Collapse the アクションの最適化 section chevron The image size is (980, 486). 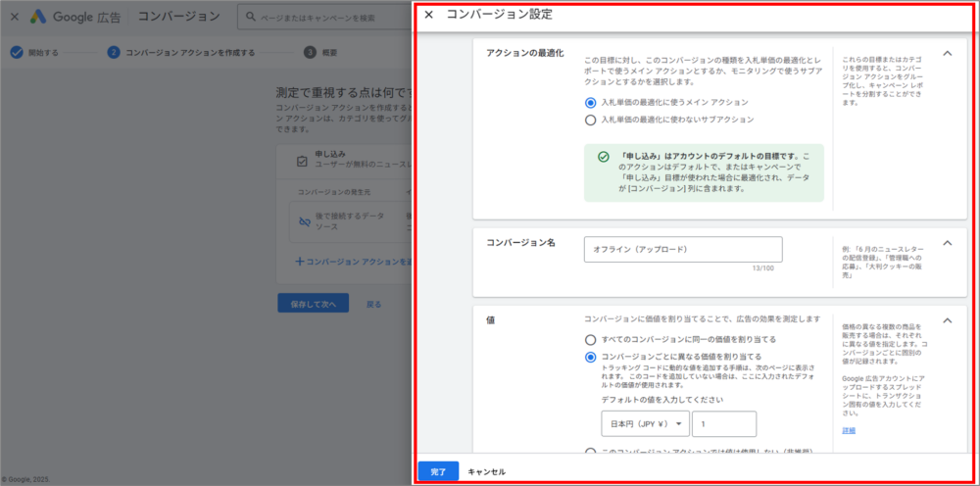click(947, 54)
